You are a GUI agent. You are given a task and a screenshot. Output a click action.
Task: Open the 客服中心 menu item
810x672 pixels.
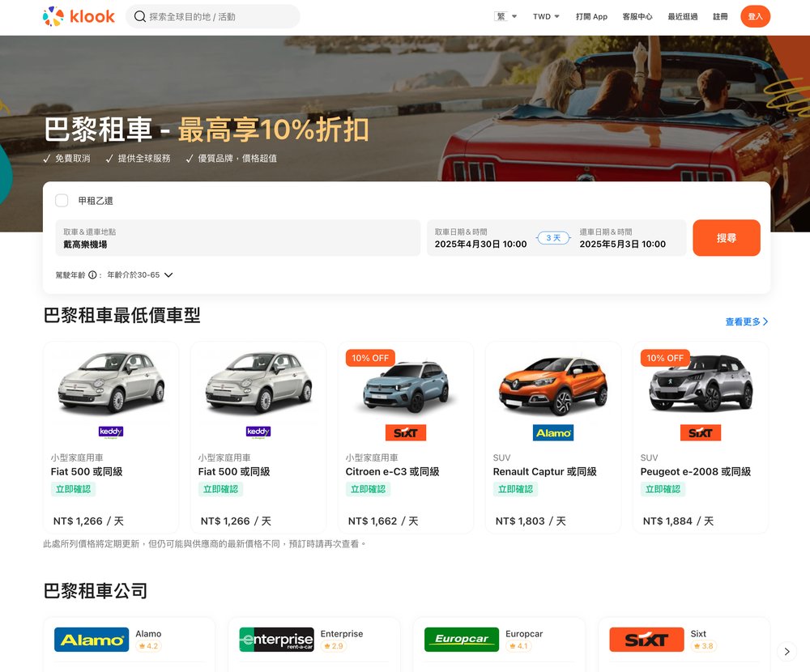point(638,16)
